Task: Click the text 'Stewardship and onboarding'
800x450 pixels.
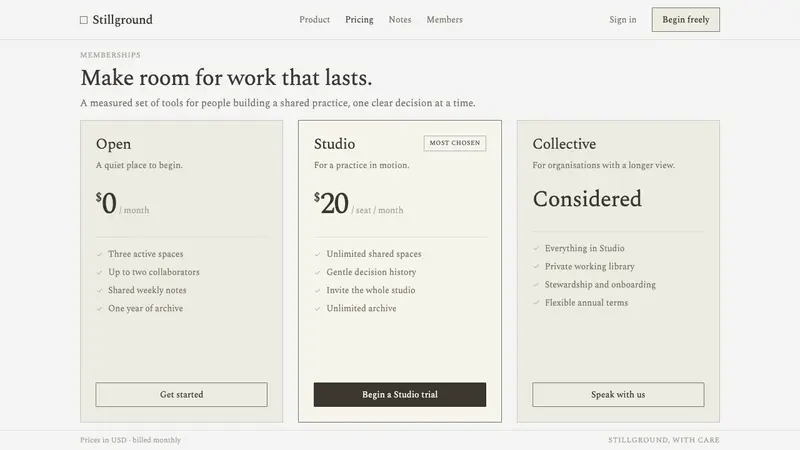Action: (600, 284)
